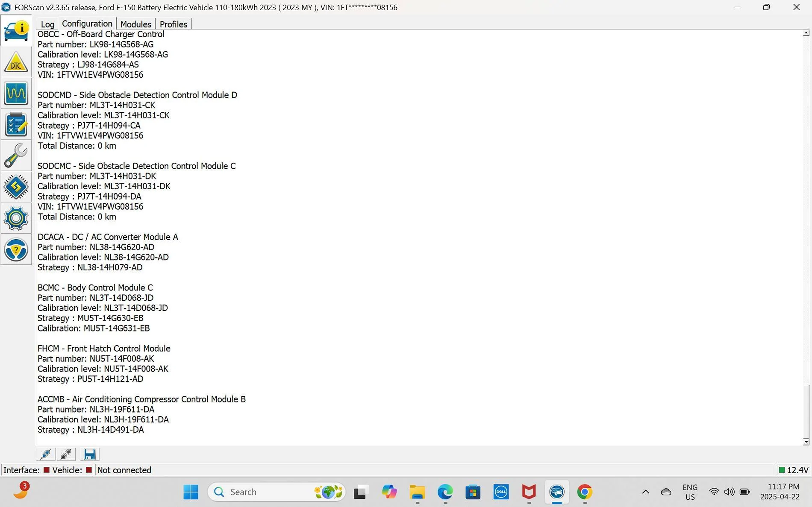Click the BCMC - Body Control Module C heading

click(x=95, y=287)
